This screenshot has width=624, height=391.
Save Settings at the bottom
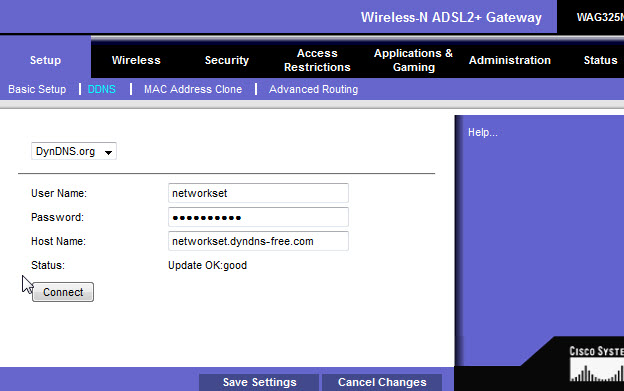tap(259, 382)
